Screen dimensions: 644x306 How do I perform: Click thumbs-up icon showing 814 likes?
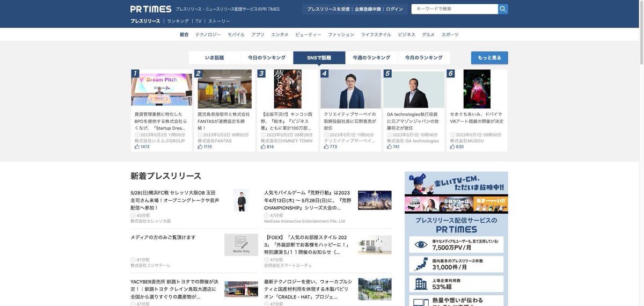264,147
